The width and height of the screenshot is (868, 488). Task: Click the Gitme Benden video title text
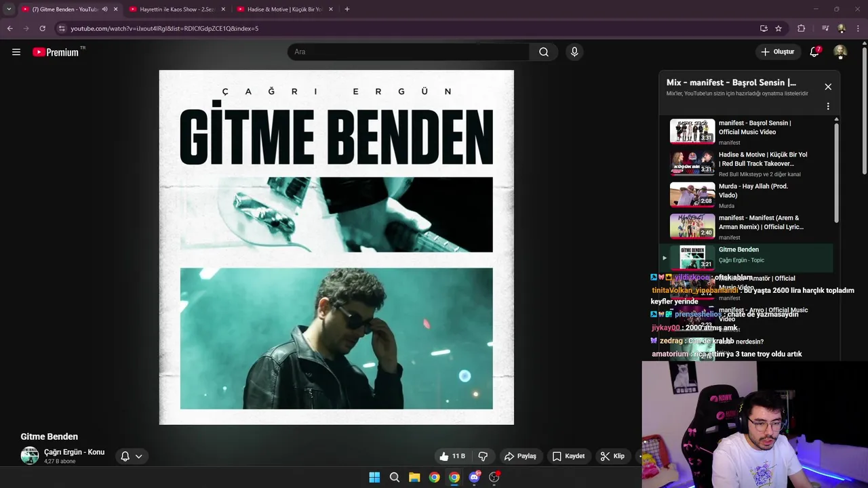click(x=50, y=436)
